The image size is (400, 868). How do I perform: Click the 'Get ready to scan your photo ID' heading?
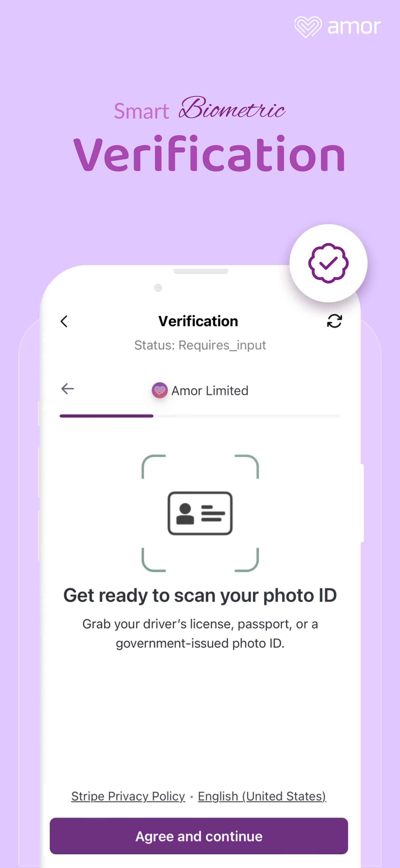[200, 595]
